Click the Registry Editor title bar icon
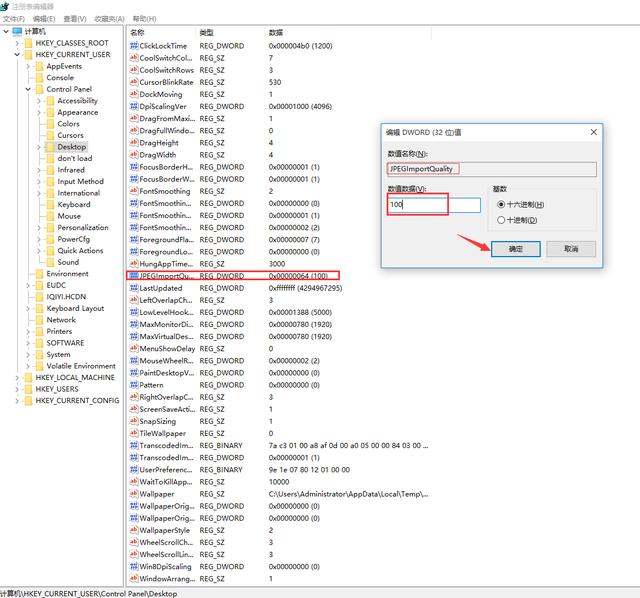 [x=5, y=6]
